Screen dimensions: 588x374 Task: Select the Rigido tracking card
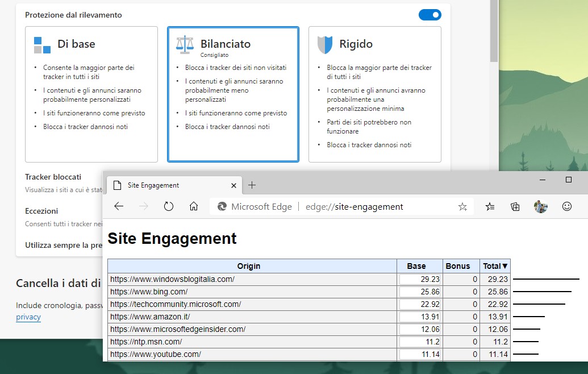pos(374,94)
